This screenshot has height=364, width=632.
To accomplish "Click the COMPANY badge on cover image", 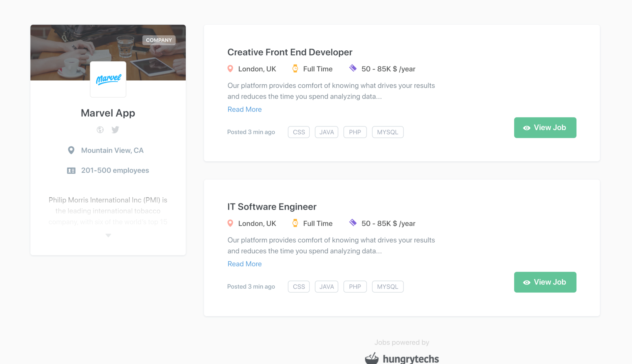I will coord(159,40).
